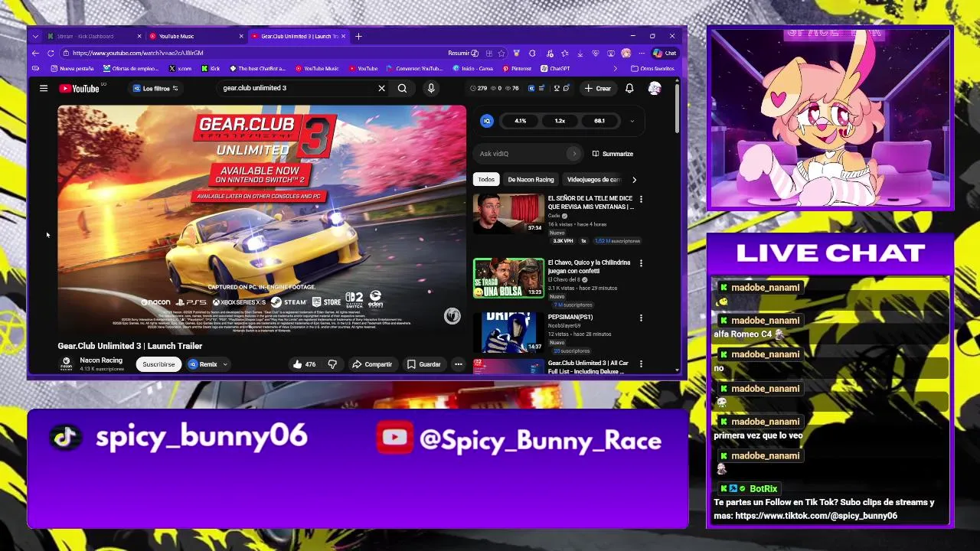Open YouTube notifications bell
Screen dimensions: 980x551
point(629,88)
